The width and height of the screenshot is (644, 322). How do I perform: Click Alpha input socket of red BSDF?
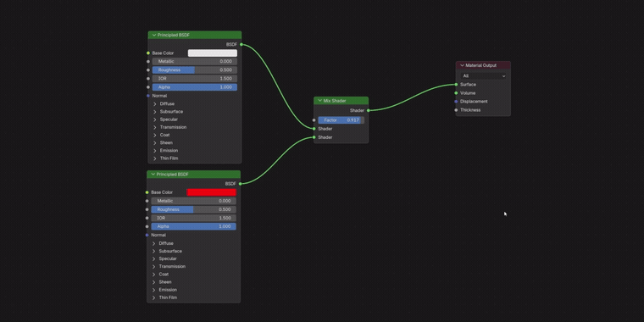(x=147, y=227)
